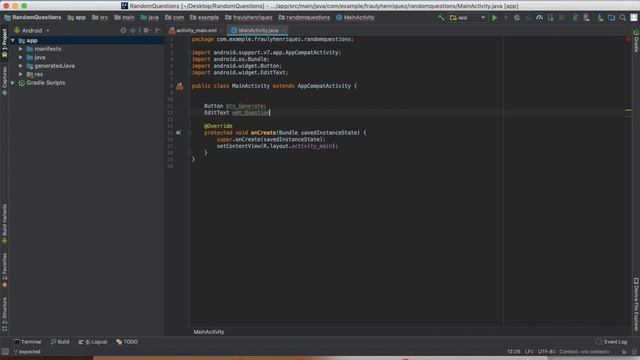This screenshot has height=360, width=640.
Task: Hide the Project panel with its minimize icon
Action: pos(158,30)
